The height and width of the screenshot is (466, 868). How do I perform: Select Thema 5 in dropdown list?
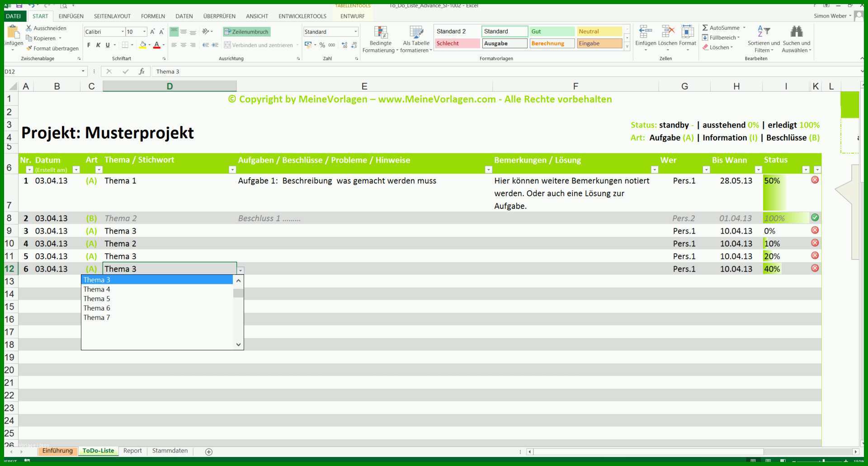(x=157, y=299)
